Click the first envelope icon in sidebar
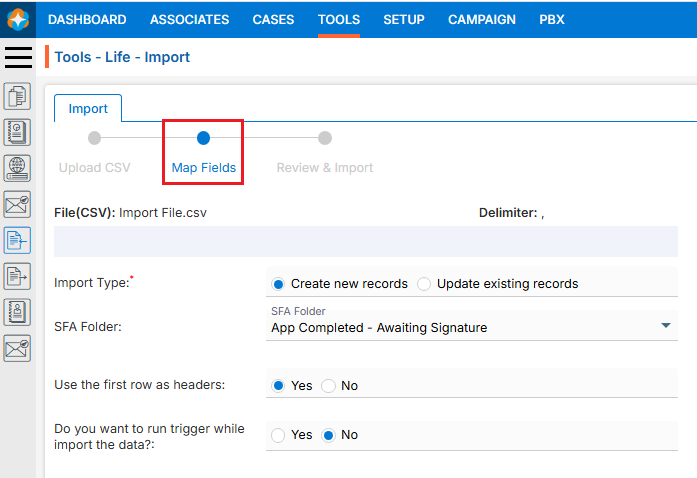The width and height of the screenshot is (697, 478). pyautogui.click(x=17, y=204)
